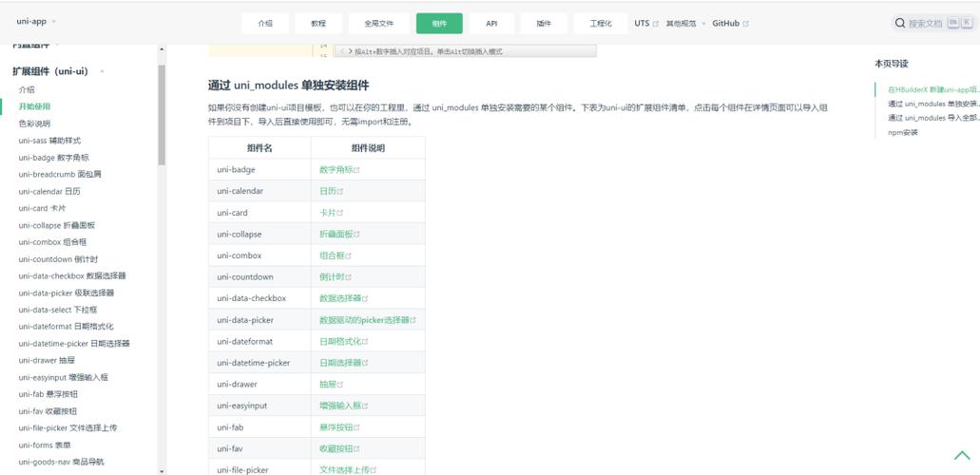Open the 增强输入框 table link

click(344, 405)
